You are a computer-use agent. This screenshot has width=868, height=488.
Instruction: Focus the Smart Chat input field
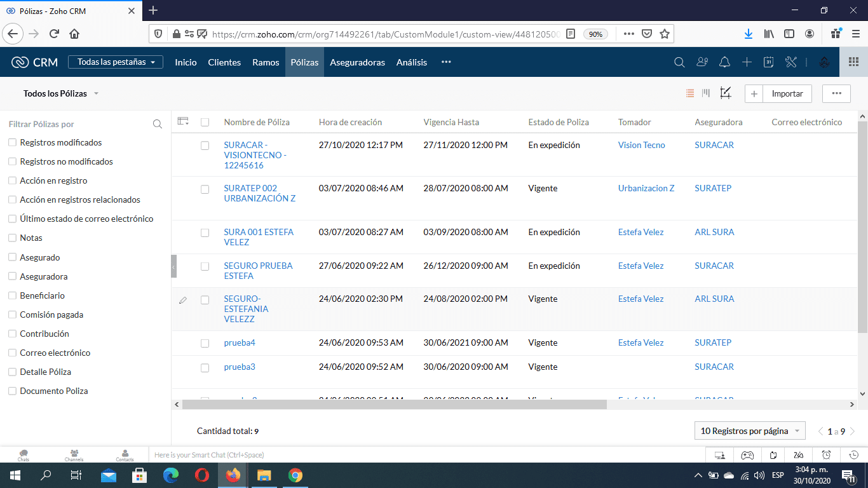tap(426, 455)
